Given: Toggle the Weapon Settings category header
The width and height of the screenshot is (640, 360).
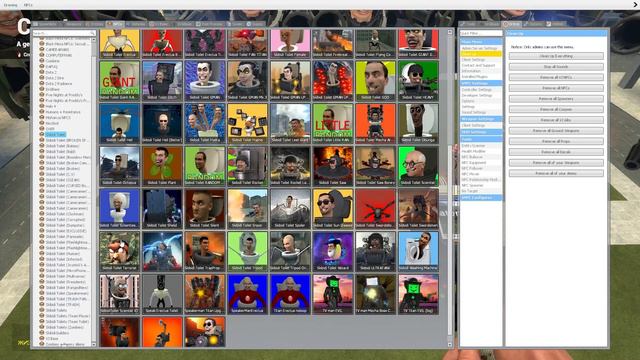Looking at the screenshot, I should 481,119.
